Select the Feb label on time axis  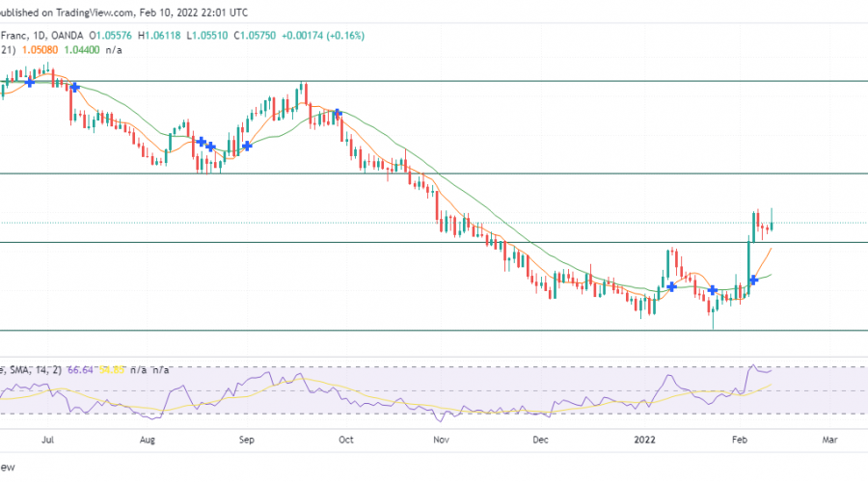tap(740, 440)
